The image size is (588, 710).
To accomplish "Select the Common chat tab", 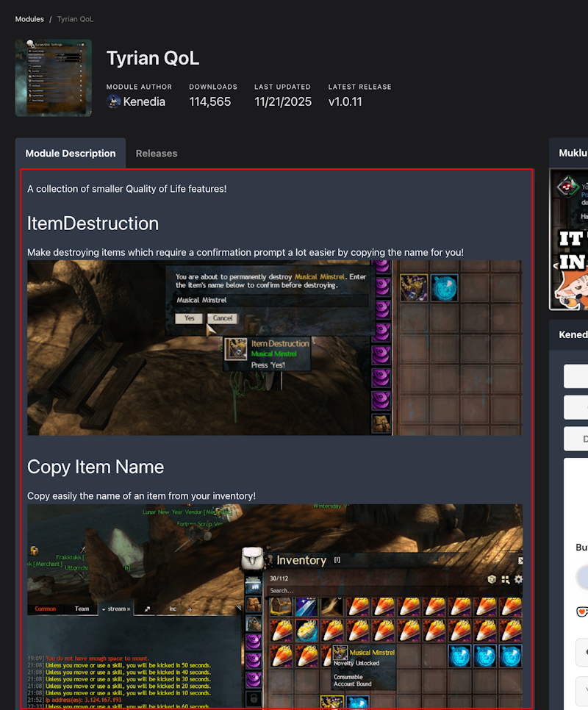I will [x=45, y=609].
